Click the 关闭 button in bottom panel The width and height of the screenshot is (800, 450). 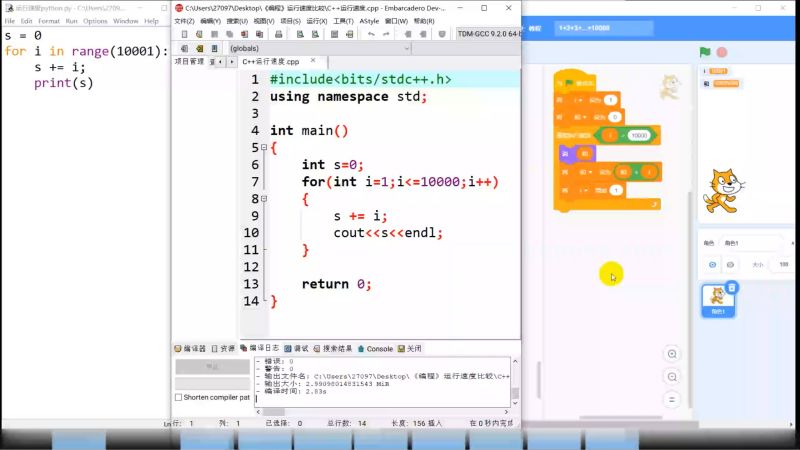pyautogui.click(x=410, y=348)
